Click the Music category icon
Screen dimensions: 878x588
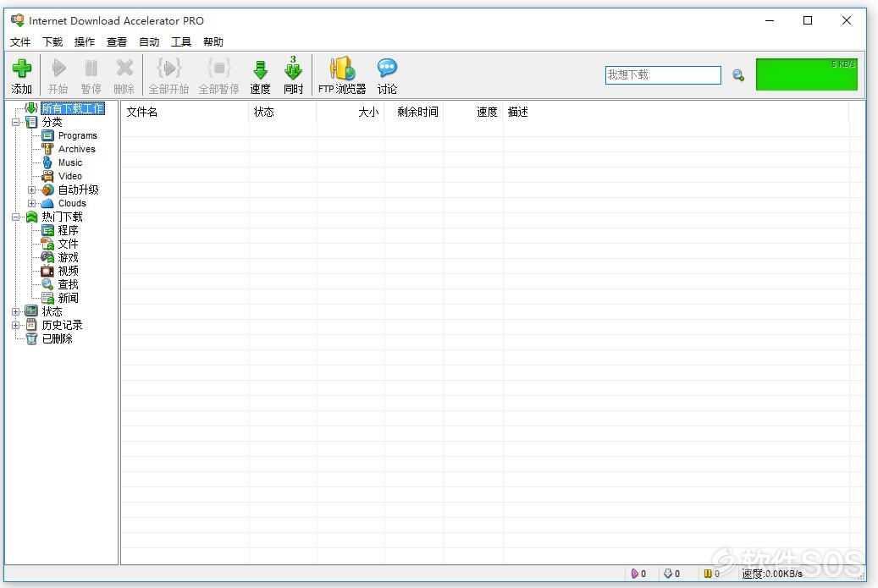point(47,162)
